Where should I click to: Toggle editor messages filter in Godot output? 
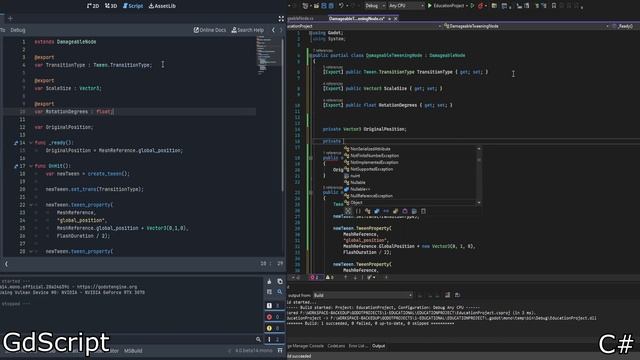coord(274,340)
